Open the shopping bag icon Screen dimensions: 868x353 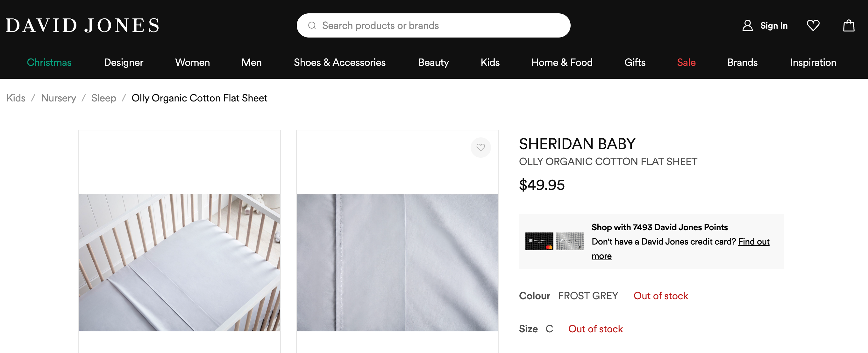[849, 25]
